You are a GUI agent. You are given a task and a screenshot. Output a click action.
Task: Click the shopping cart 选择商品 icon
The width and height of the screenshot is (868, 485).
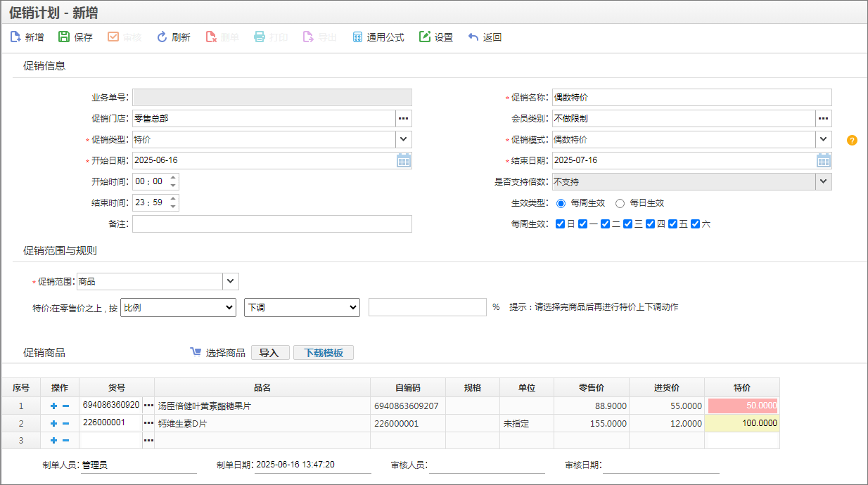[196, 352]
